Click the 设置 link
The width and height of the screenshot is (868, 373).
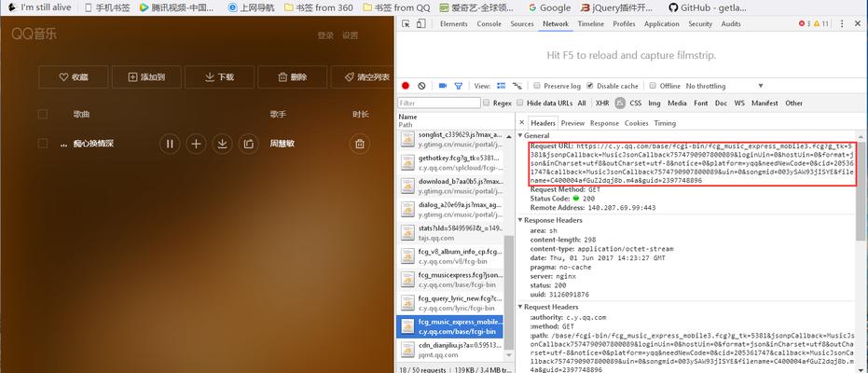pyautogui.click(x=350, y=35)
